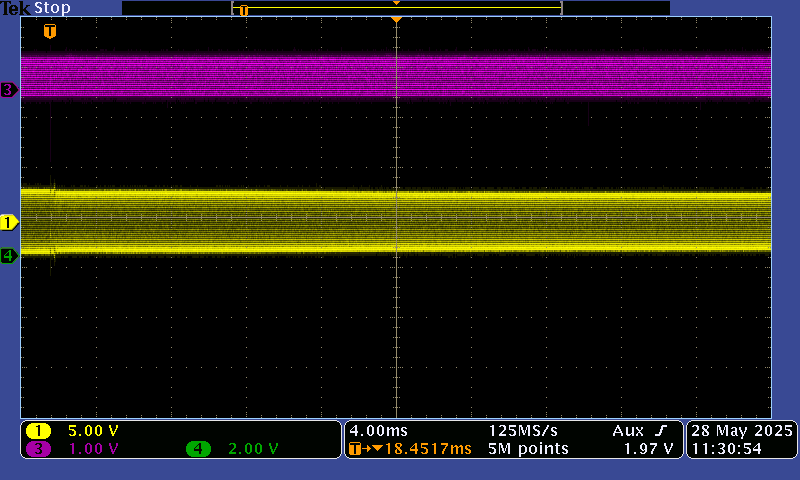Image resolution: width=800 pixels, height=480 pixels.
Task: Select the 5.00 V channel 1 scale readout
Action: 93,431
